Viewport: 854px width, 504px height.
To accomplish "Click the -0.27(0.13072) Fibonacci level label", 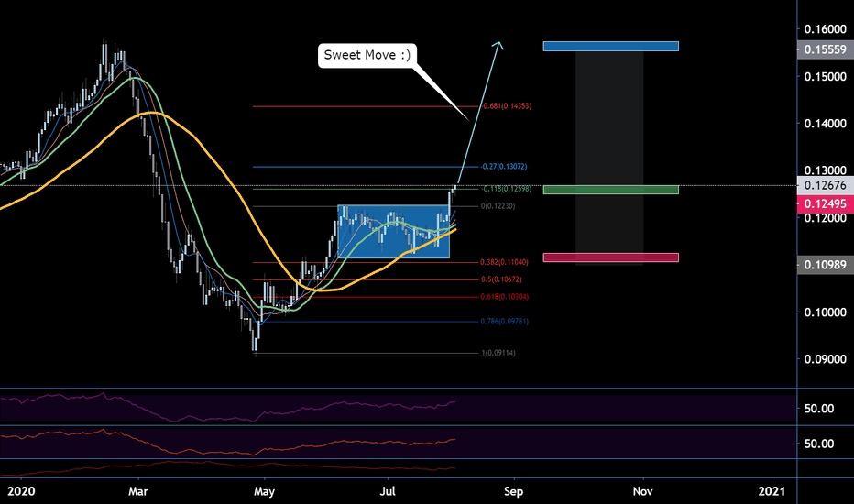I will (x=504, y=167).
